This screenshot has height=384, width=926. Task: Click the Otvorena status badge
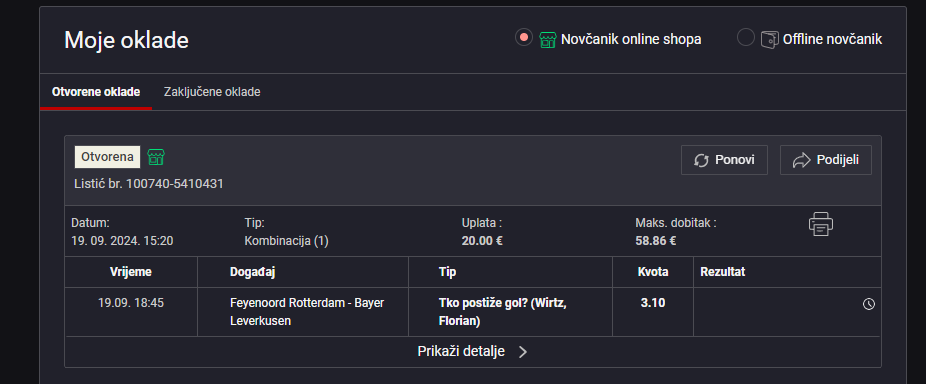coord(107,157)
